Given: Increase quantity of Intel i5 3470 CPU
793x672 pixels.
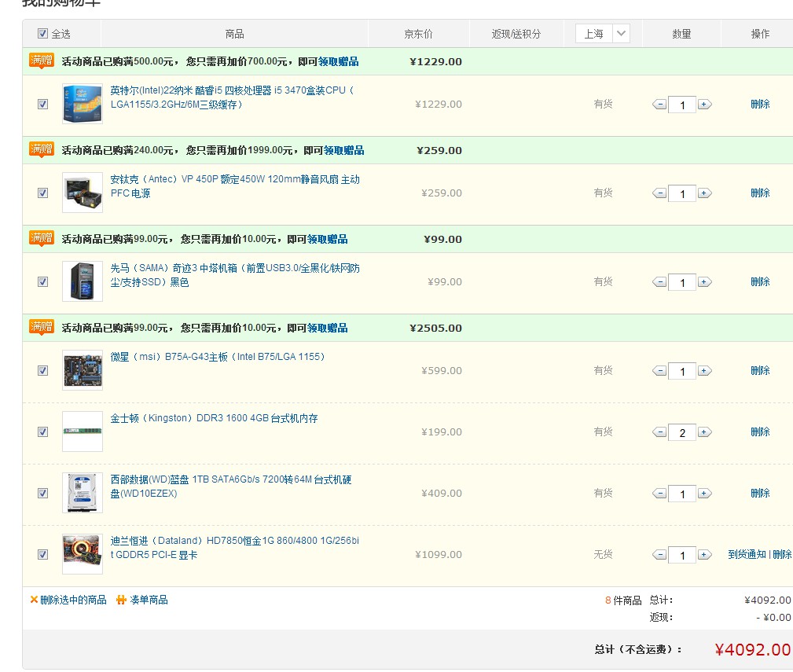Looking at the screenshot, I should 704,105.
